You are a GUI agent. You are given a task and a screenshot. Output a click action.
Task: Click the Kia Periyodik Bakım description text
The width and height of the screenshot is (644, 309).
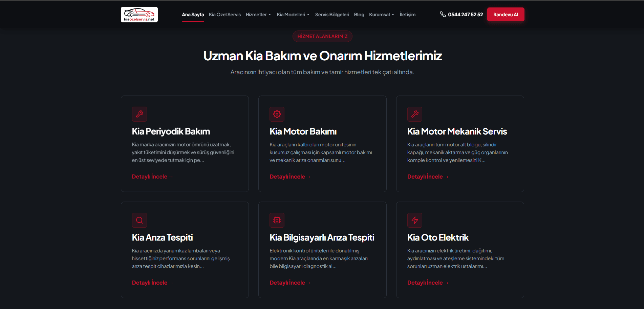pos(183,152)
